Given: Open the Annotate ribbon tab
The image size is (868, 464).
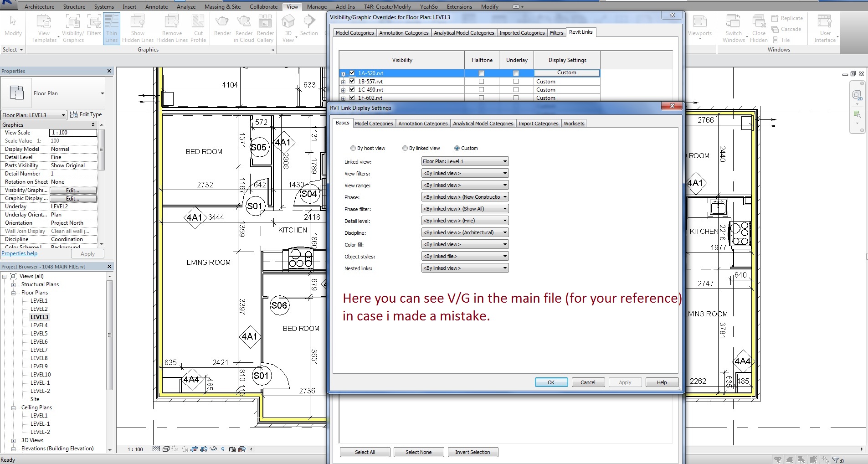Looking at the screenshot, I should [x=156, y=7].
